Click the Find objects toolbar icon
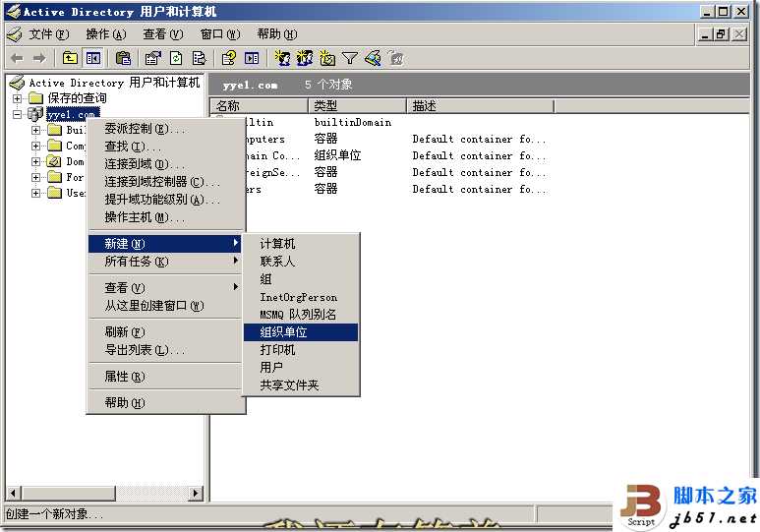Viewport: 760px width, 532px height. pos(373,59)
